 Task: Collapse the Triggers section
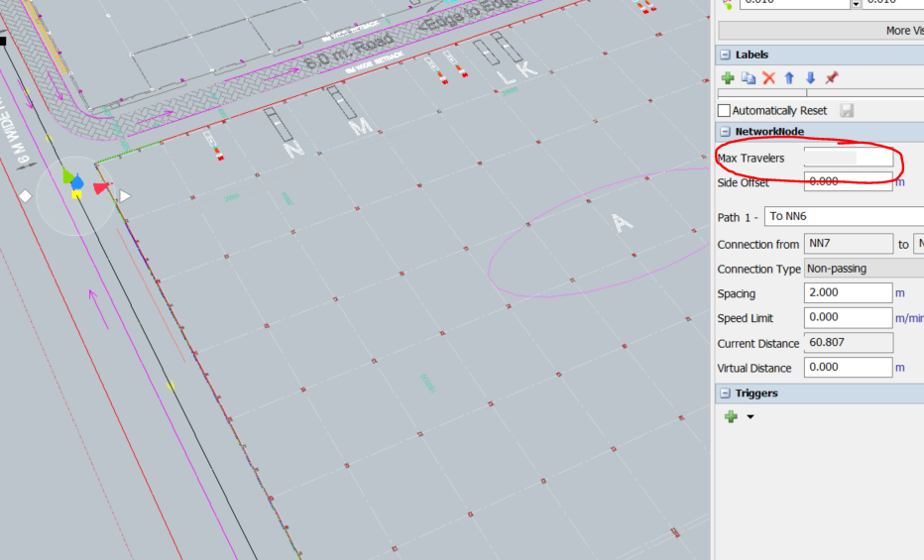click(x=725, y=393)
